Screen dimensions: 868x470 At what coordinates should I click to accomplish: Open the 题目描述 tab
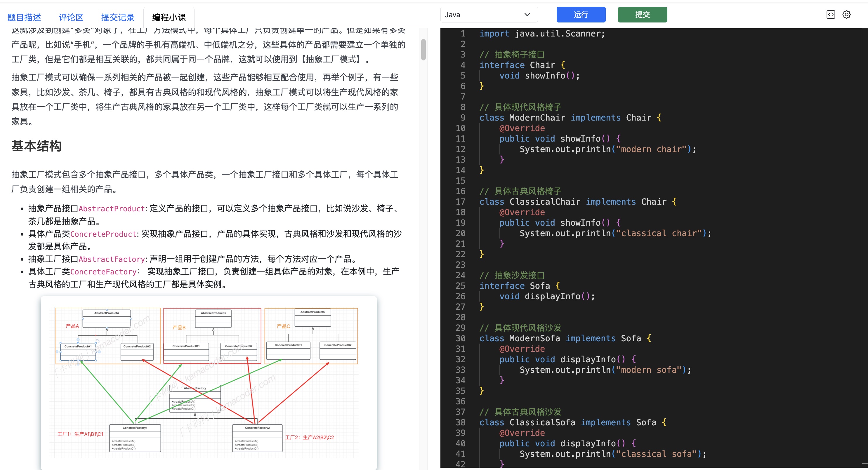click(x=24, y=18)
